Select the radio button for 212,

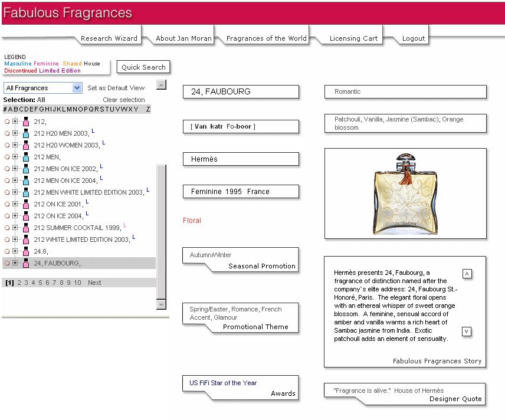point(7,122)
